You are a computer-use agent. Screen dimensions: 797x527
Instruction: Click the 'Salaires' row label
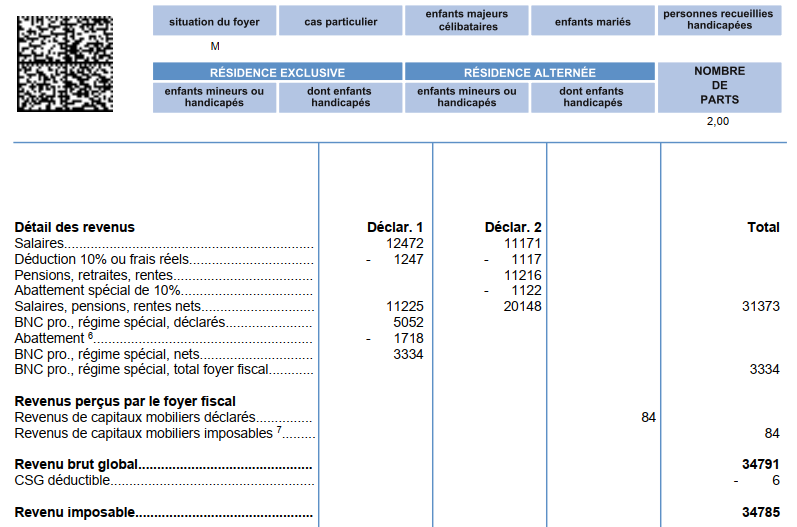pos(39,243)
